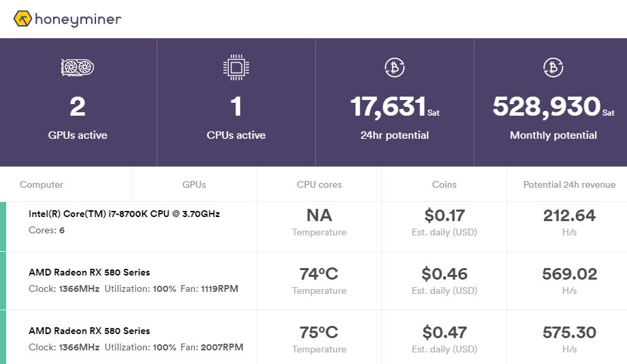
Task: Click the 75°C temperature value
Action: tap(319, 333)
